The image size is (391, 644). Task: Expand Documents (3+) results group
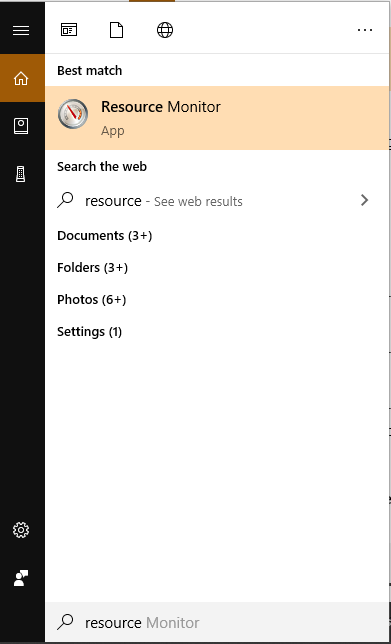tap(105, 236)
